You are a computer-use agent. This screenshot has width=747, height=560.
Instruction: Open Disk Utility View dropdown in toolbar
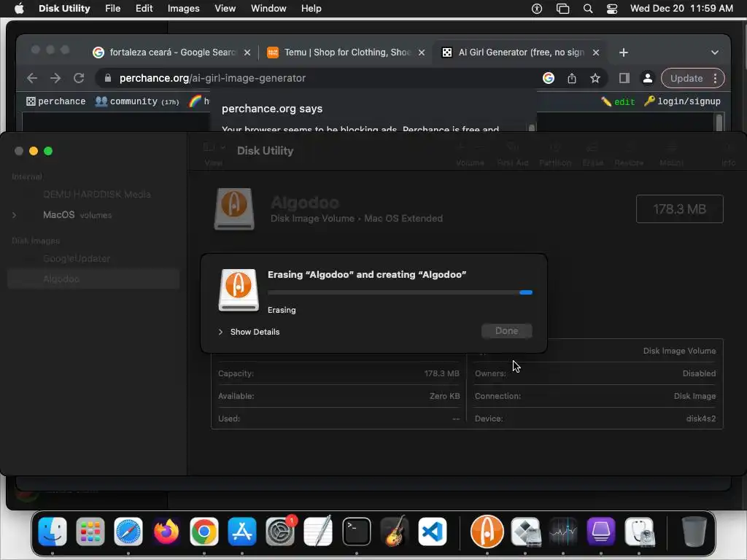[214, 153]
